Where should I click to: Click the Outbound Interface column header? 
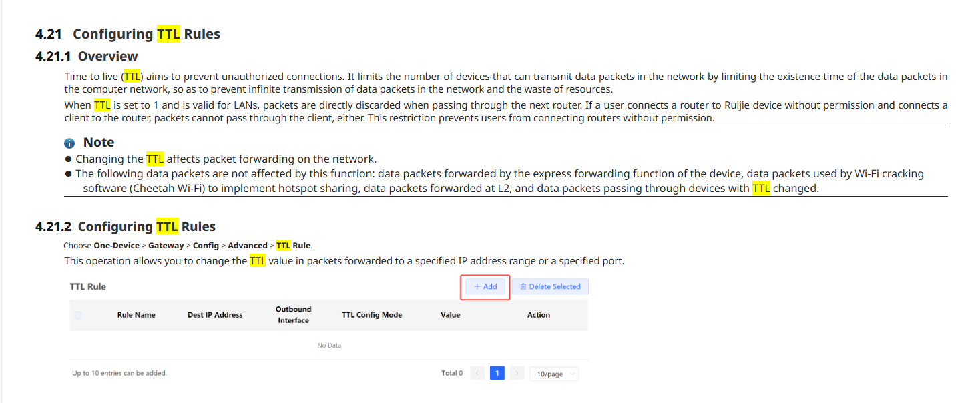[x=294, y=314]
